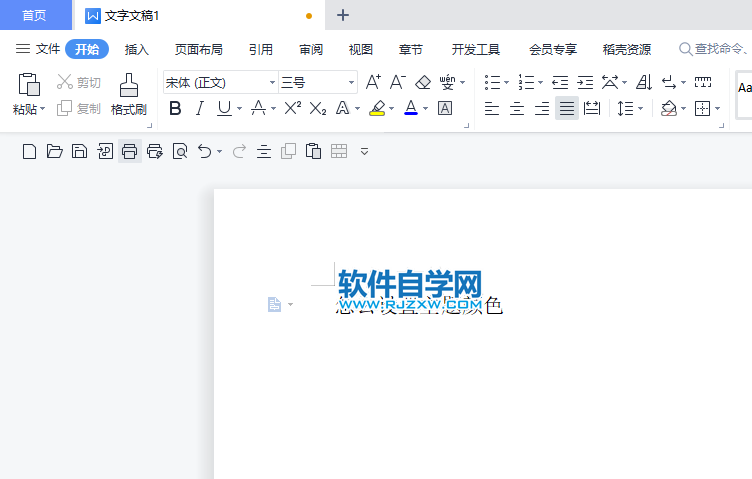Click the distributed alignment icon
This screenshot has width=752, height=479.
pyautogui.click(x=592, y=108)
